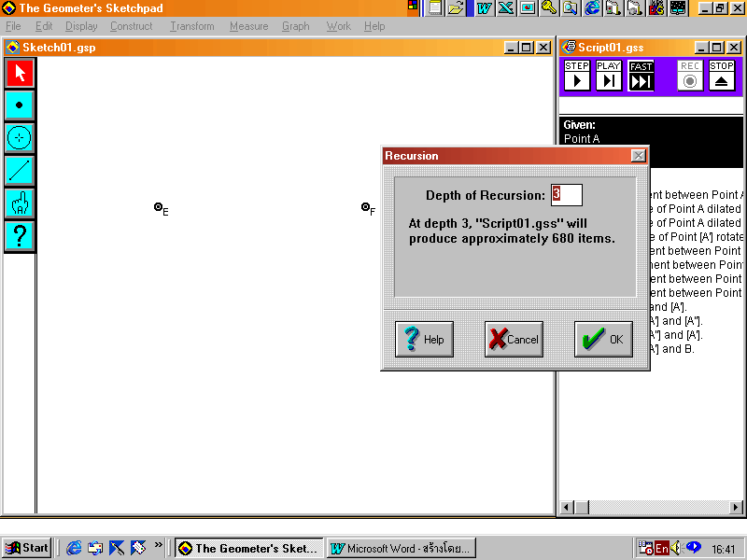Click the Show Desktop quick launch icon
Viewport: 747px width, 560px height.
point(117,548)
